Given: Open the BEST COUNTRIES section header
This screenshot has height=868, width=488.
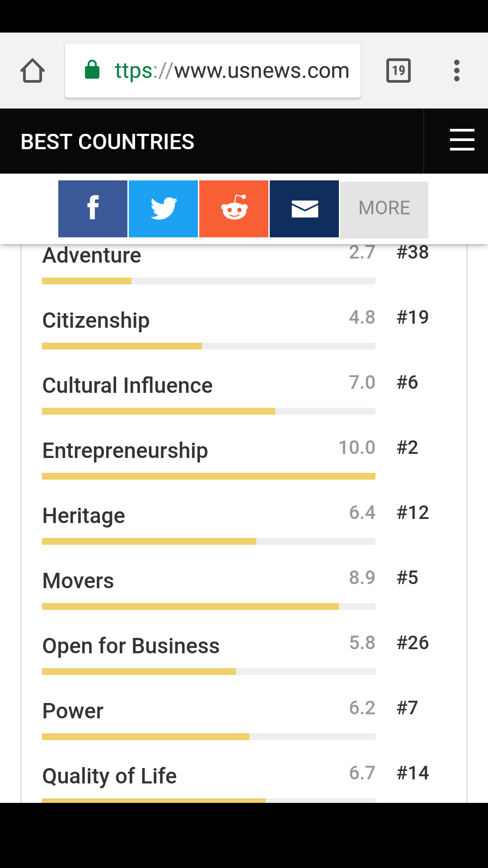Looking at the screenshot, I should (x=108, y=142).
